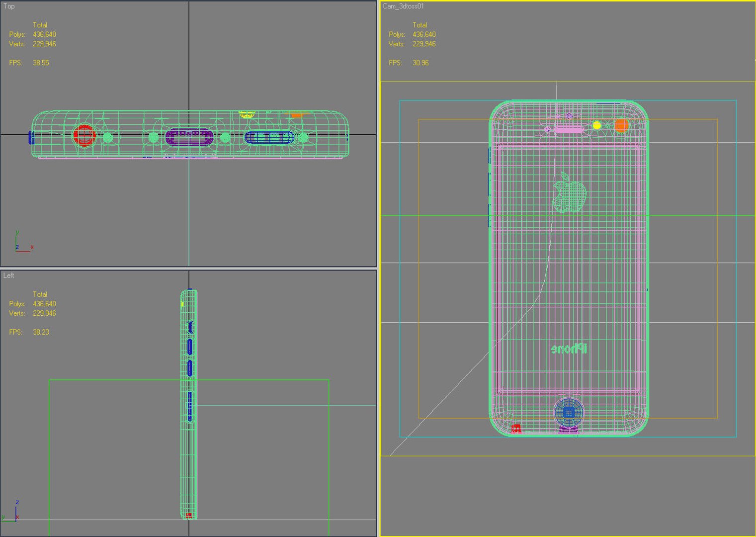
Task: Click FPS value 30.96 in camera viewport
Action: point(420,63)
